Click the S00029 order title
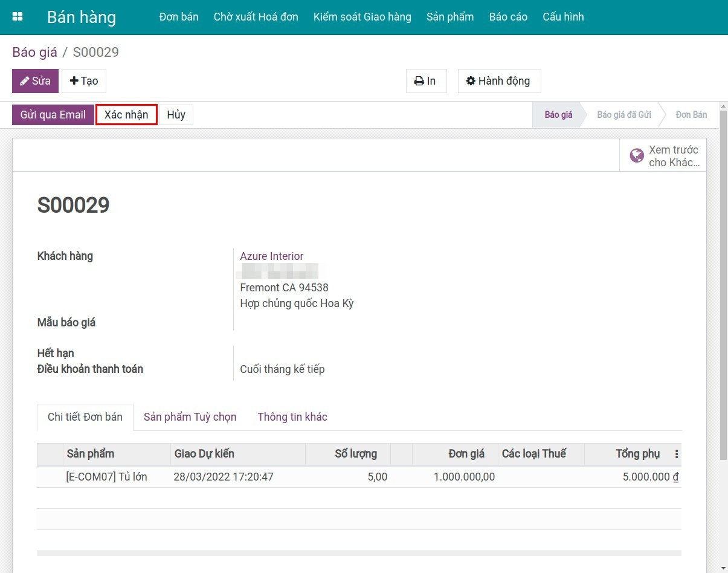 click(x=74, y=206)
